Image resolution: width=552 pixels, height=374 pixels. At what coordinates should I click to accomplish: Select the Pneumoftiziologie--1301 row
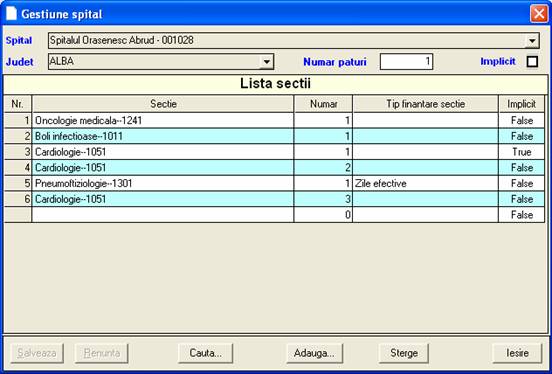tap(274, 183)
